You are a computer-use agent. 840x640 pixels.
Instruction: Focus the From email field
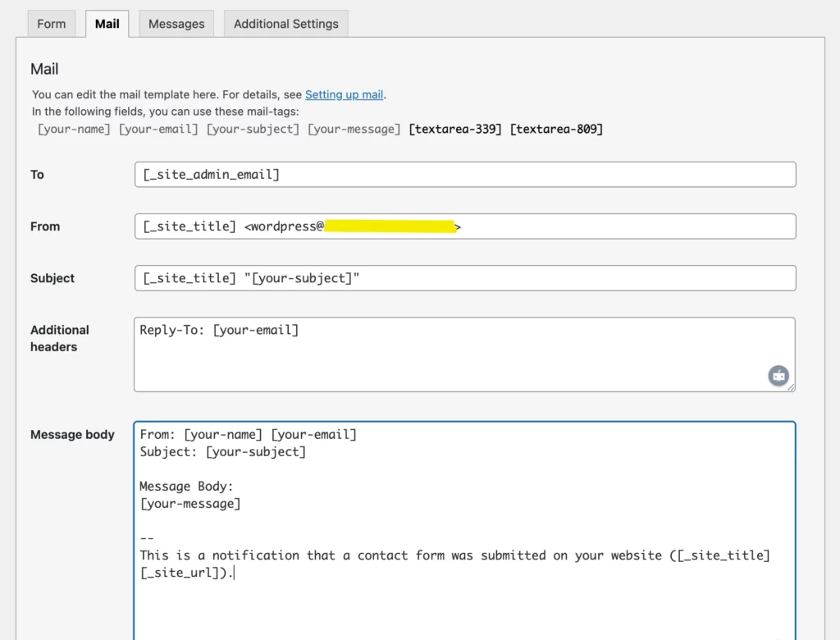click(x=465, y=226)
